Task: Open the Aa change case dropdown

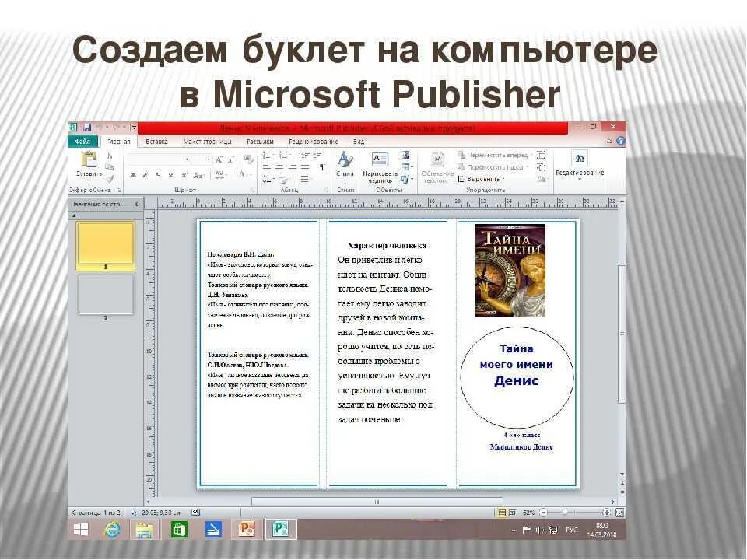Action: (x=199, y=175)
